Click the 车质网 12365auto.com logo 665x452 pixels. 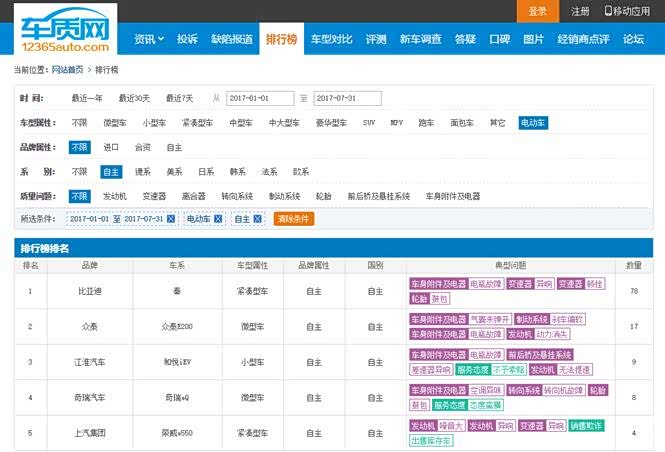64,27
